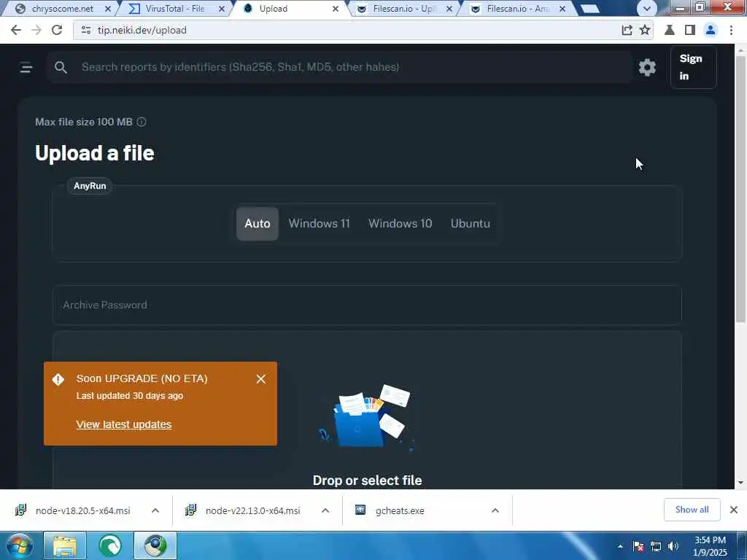This screenshot has height=560, width=747.
Task: Focus the Archive Password field
Action: [x=367, y=305]
